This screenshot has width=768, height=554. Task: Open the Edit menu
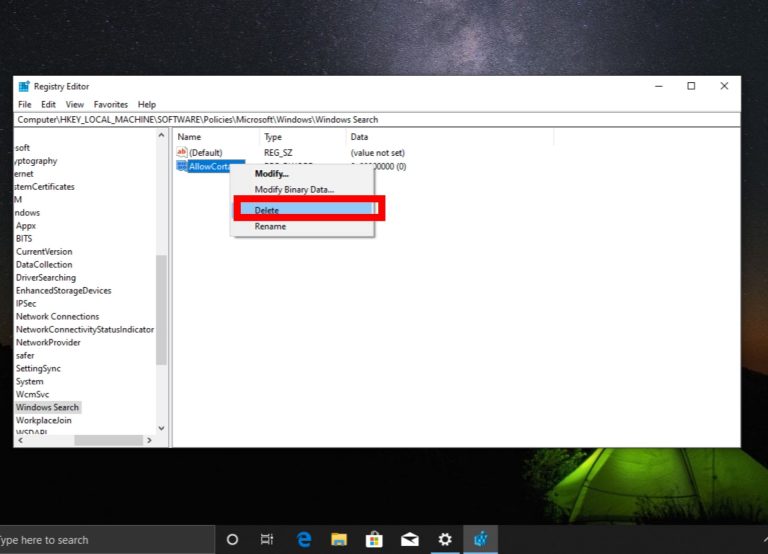coord(48,104)
